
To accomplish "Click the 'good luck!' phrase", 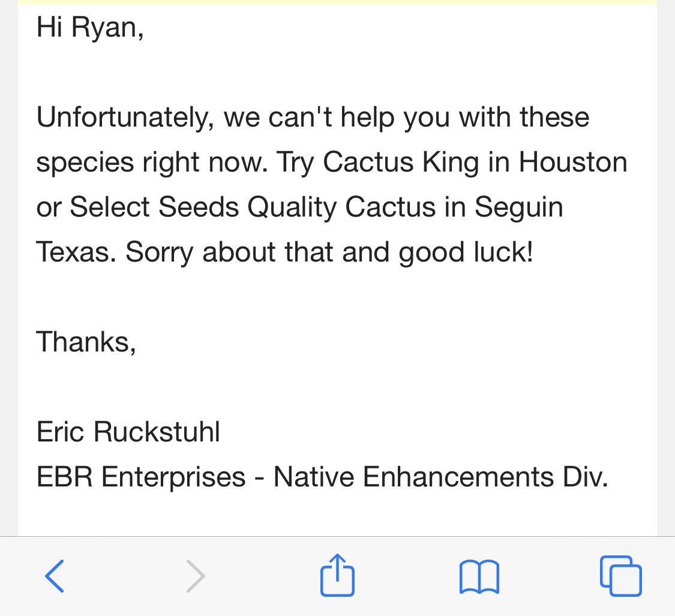I will (x=466, y=253).
